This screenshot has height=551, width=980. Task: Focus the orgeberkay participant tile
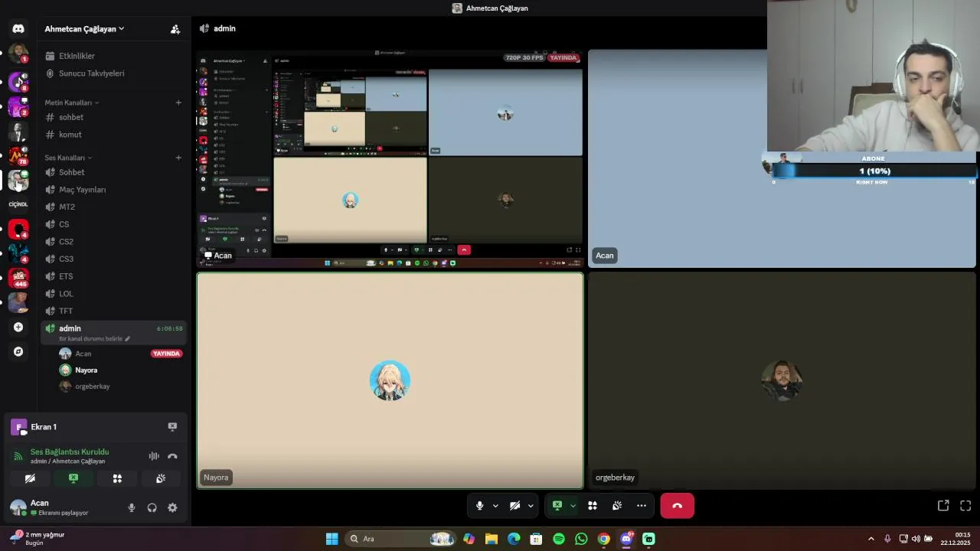point(782,380)
